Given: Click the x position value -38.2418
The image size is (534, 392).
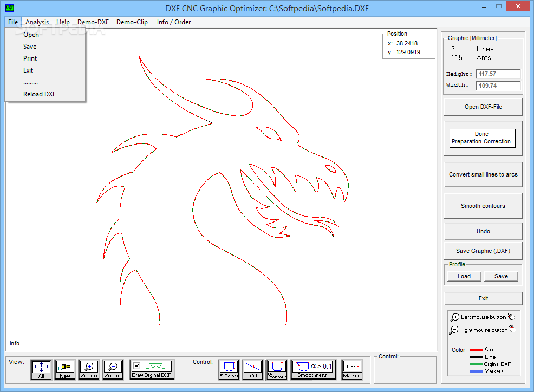Looking at the screenshot, I should pyautogui.click(x=406, y=44).
